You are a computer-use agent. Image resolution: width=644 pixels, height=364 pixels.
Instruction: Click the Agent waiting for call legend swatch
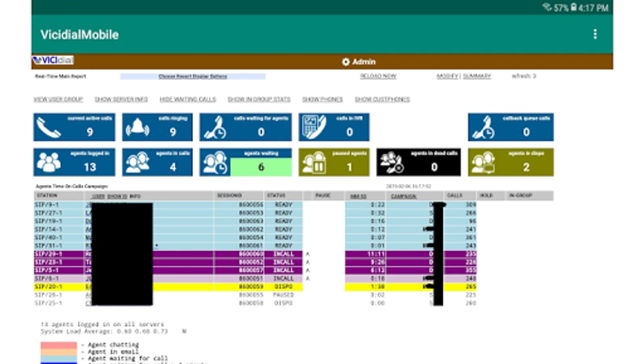[59, 359]
